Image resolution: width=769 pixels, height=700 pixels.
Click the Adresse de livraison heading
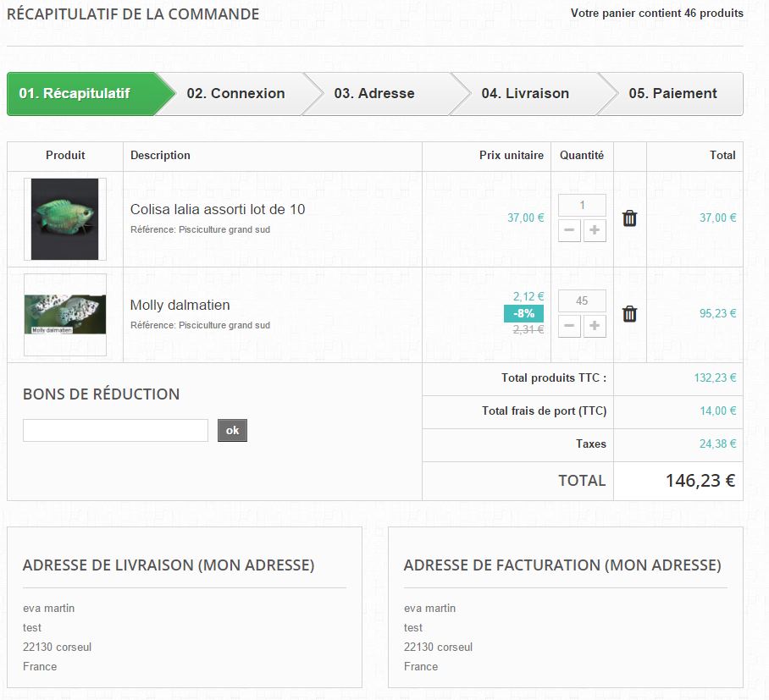tap(169, 565)
